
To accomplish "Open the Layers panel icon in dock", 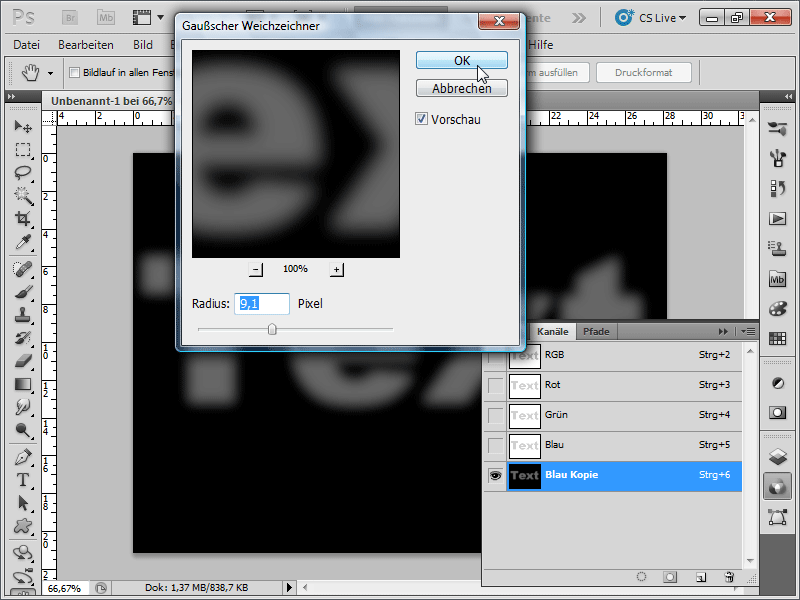I will [777, 457].
